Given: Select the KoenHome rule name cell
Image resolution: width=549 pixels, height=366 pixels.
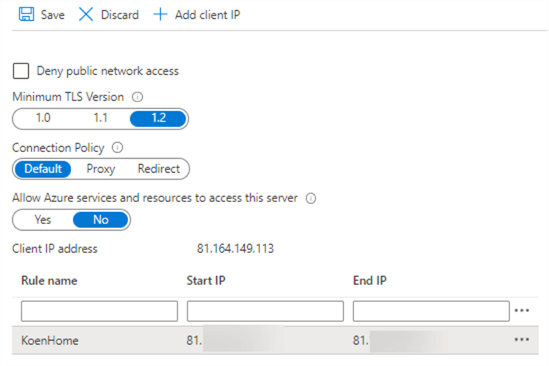Looking at the screenshot, I should pos(50,340).
